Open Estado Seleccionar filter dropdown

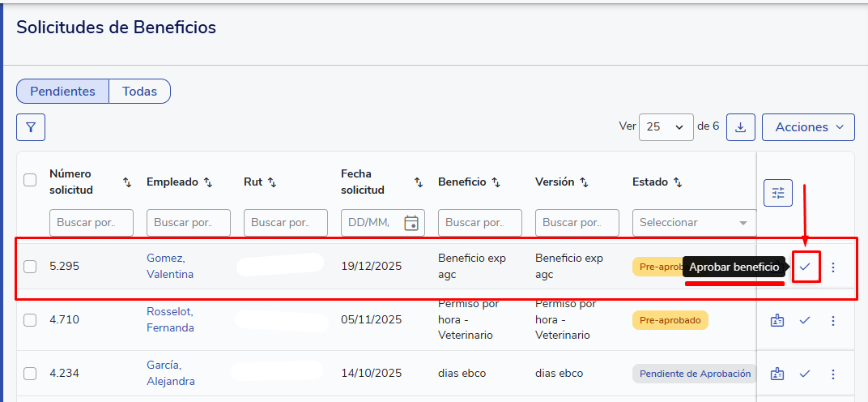[x=694, y=222]
